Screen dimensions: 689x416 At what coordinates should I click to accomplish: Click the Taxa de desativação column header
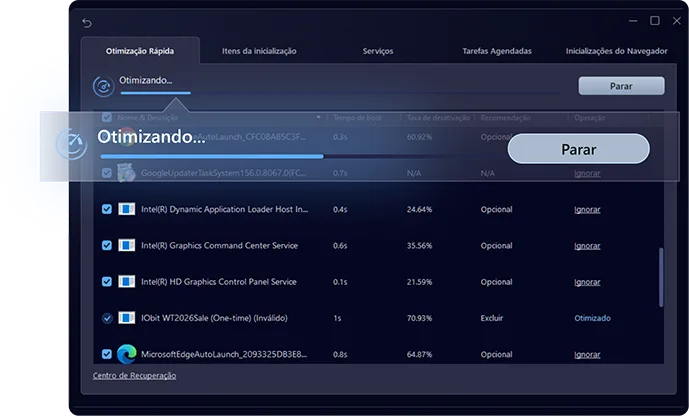click(438, 118)
